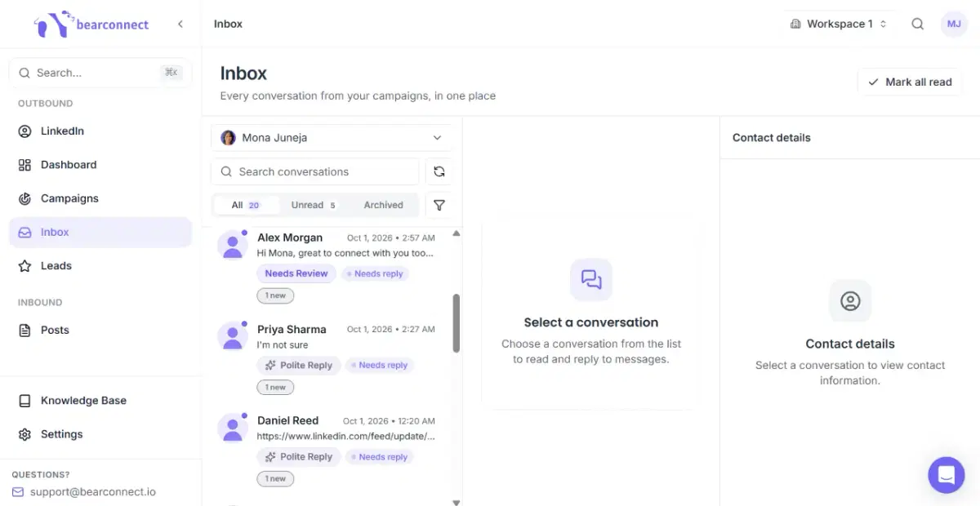Click Alex Morgan's avatar icon
The image size is (980, 506).
click(233, 245)
